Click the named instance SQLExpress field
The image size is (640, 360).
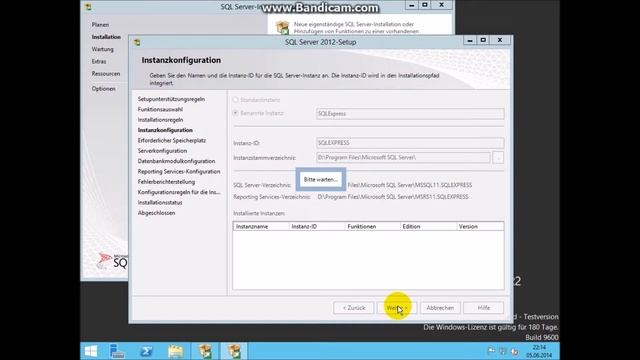click(x=410, y=113)
